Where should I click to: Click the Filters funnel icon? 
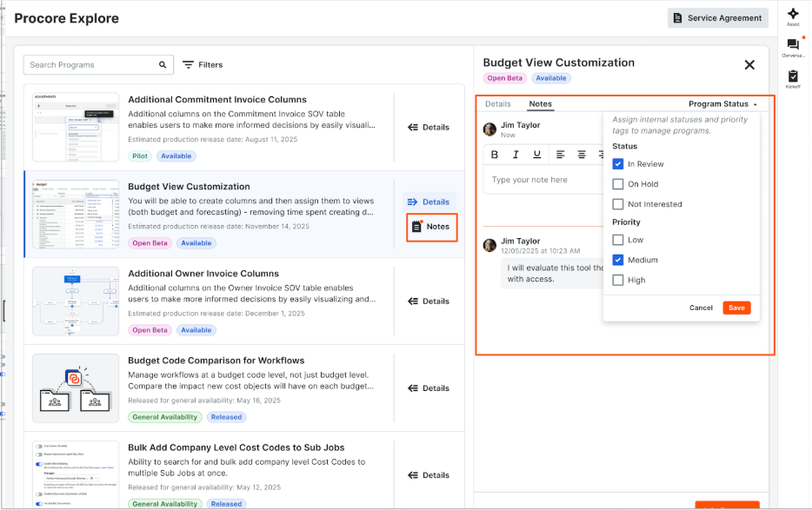[x=189, y=64]
